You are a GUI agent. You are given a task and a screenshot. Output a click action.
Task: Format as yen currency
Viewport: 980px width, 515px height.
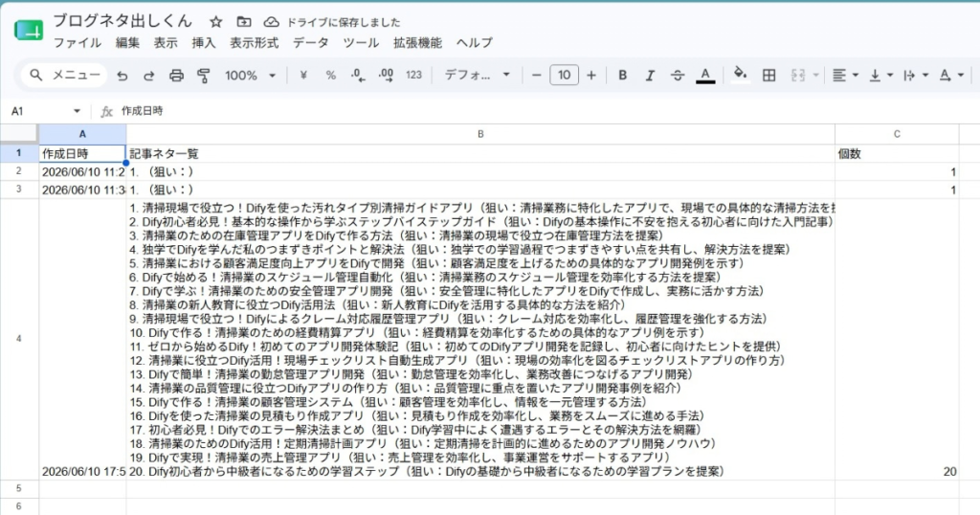303,75
